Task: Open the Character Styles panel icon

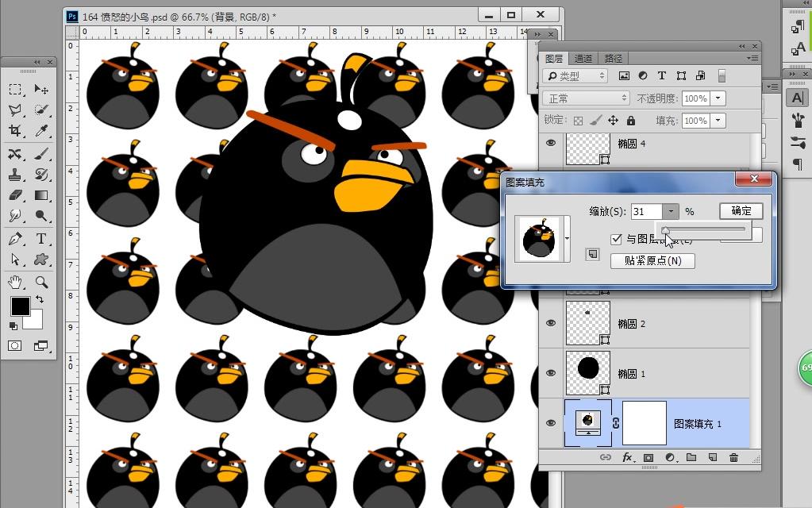Action: [x=798, y=48]
